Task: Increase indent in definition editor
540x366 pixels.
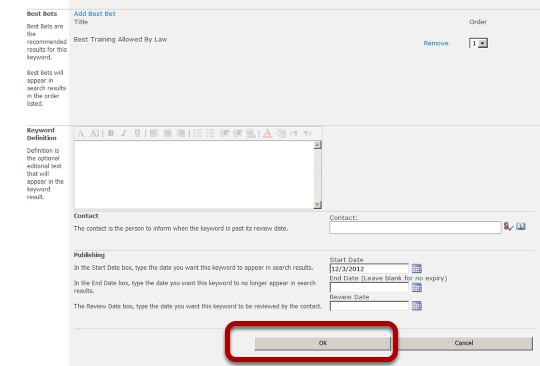Action: pos(238,133)
